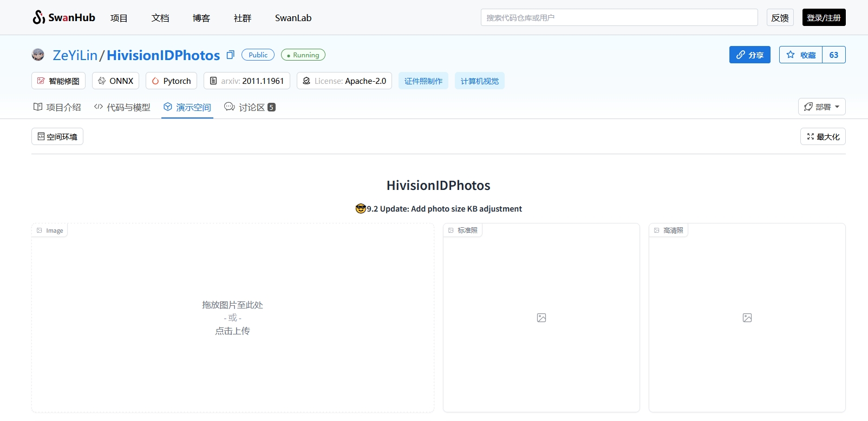Viewport: 868px width, 421px height.
Task: Click the 反馈 feedback button
Action: [780, 17]
